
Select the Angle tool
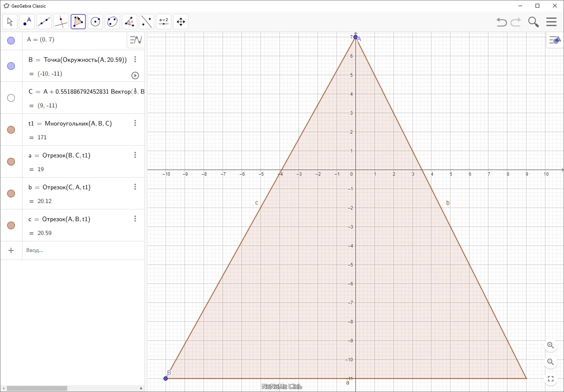coord(130,22)
